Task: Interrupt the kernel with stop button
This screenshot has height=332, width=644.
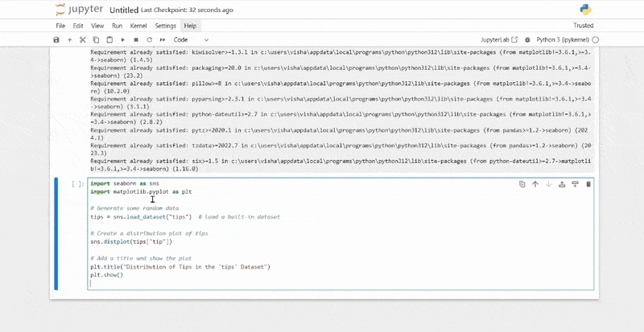Action: 136,39
